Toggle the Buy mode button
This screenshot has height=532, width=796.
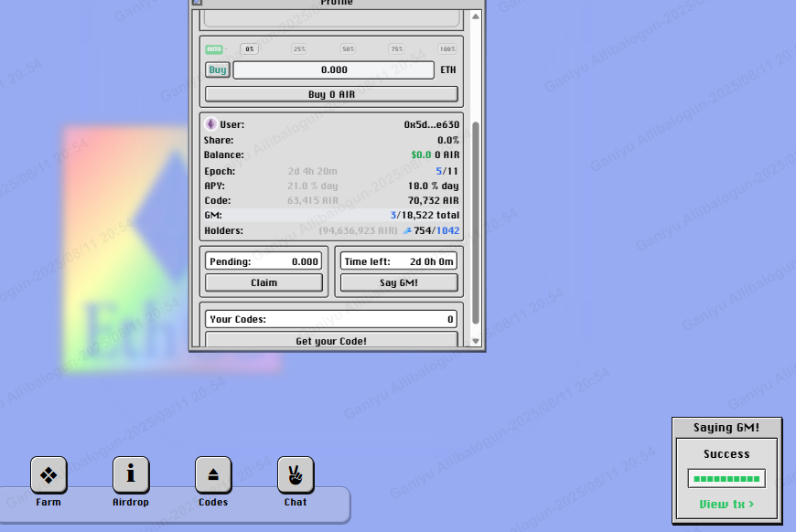[217, 70]
